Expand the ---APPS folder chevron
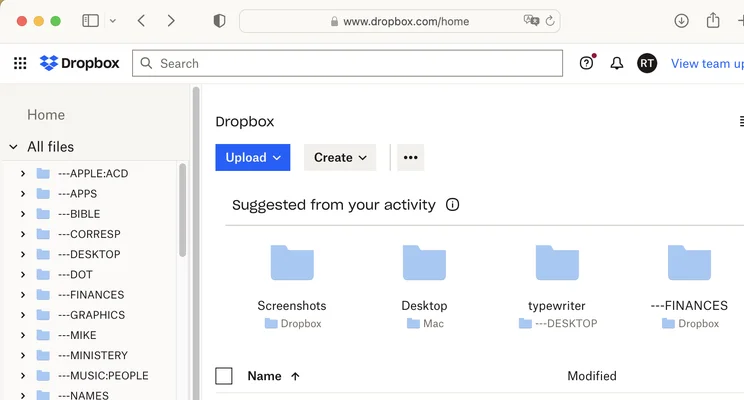This screenshot has width=744, height=400. click(22, 194)
